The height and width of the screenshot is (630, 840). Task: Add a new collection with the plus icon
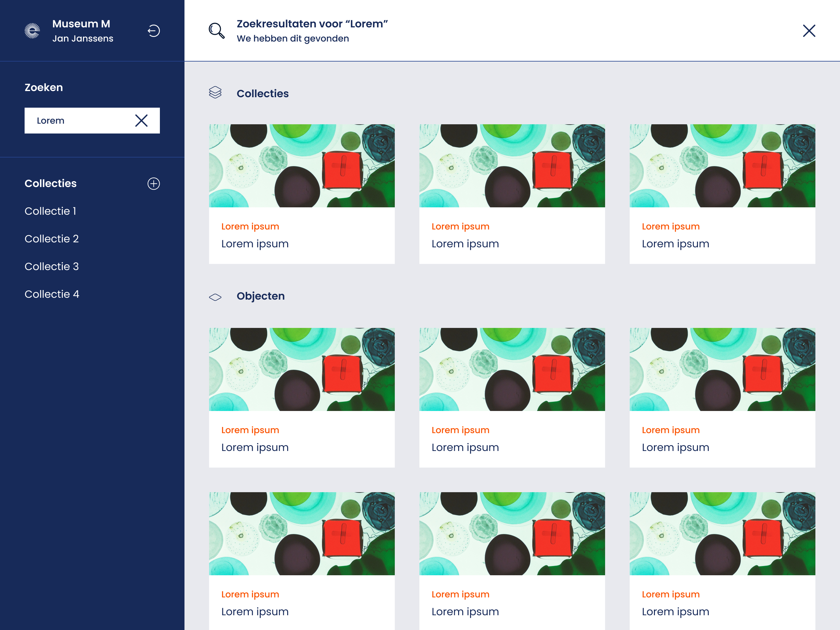point(153,184)
